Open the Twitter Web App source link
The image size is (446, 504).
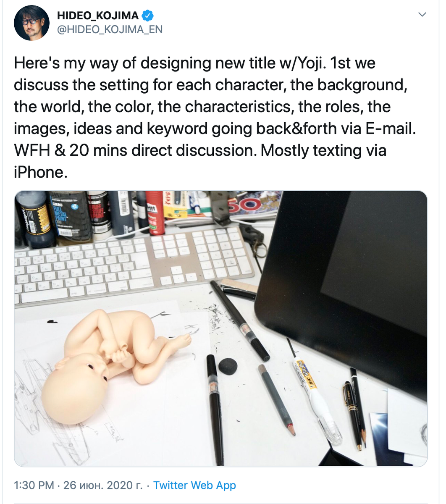[194, 485]
